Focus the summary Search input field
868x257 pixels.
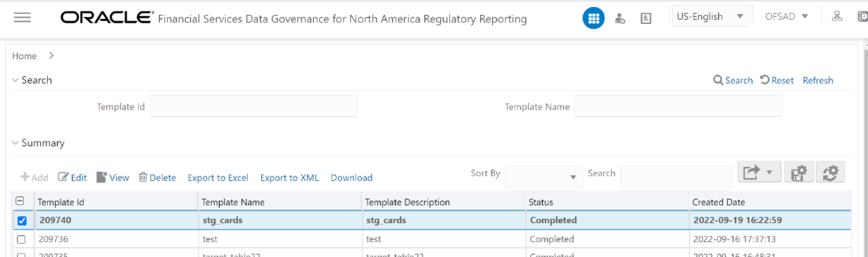pos(676,176)
